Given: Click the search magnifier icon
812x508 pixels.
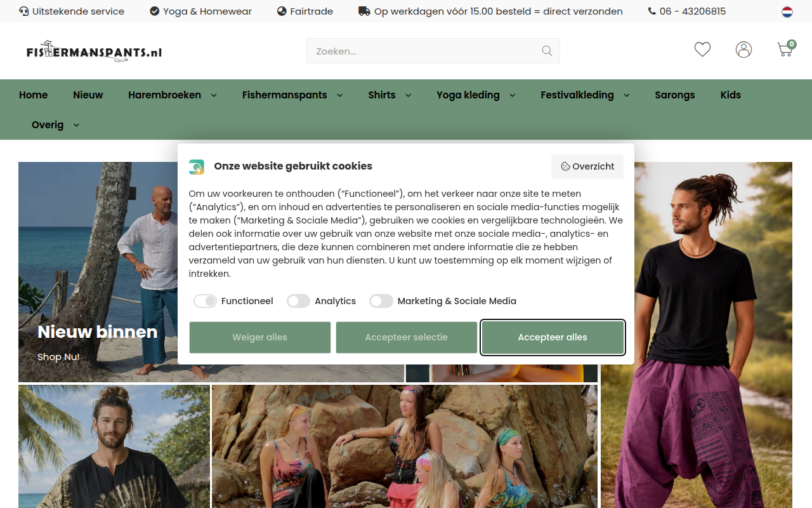Looking at the screenshot, I should click(x=547, y=51).
